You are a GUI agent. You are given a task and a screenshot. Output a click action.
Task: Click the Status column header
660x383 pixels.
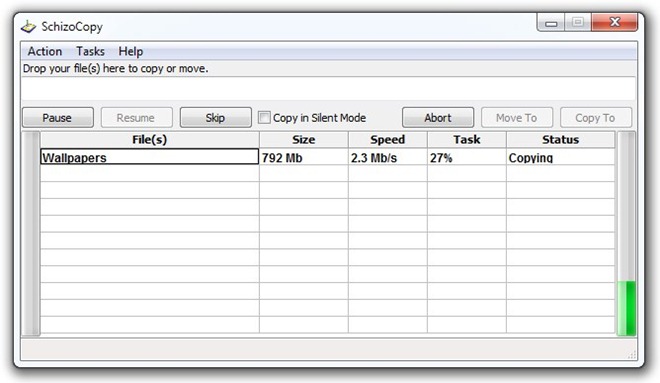coord(561,139)
